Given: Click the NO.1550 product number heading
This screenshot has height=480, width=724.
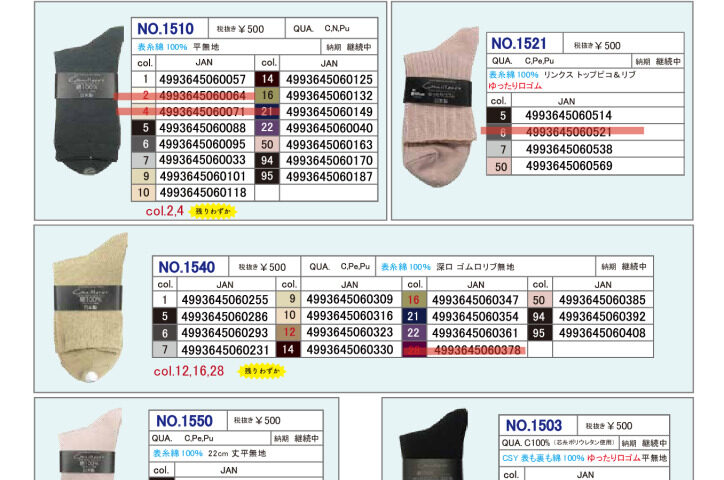Looking at the screenshot, I should click(x=184, y=421).
